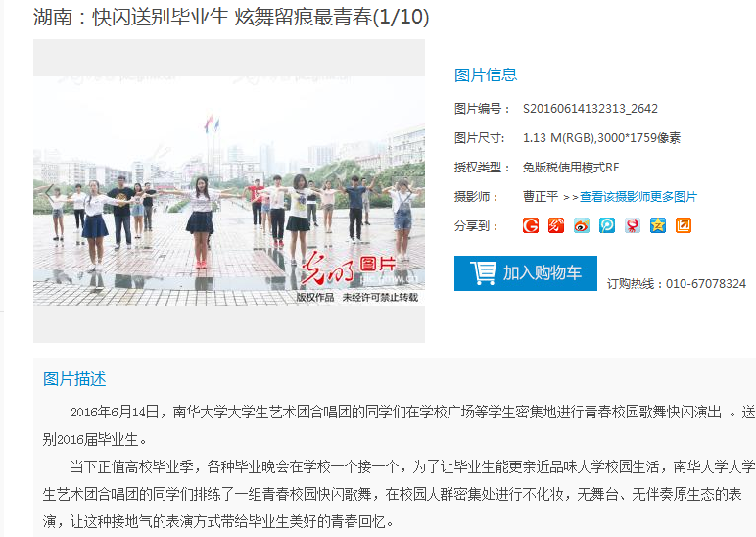Screen dimensions: 756x537
Task: Click the 加入购物车 add-to-cart button
Action: click(x=526, y=273)
